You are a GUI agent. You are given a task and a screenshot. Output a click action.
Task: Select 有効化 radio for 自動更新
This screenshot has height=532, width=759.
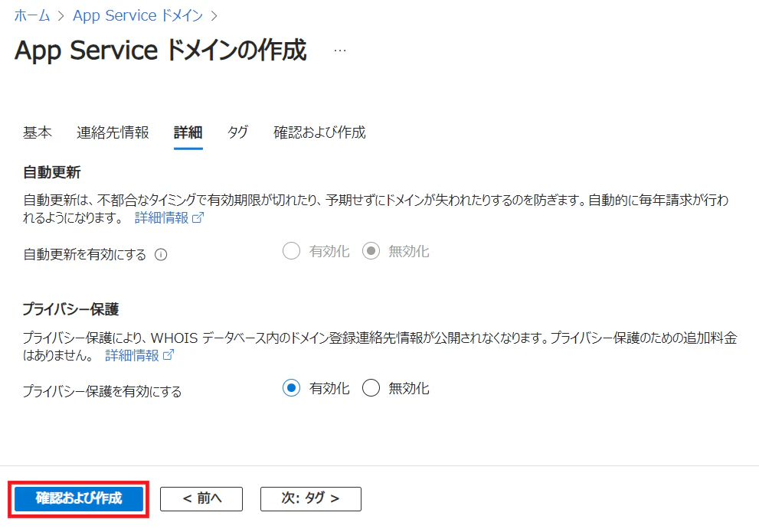point(291,251)
